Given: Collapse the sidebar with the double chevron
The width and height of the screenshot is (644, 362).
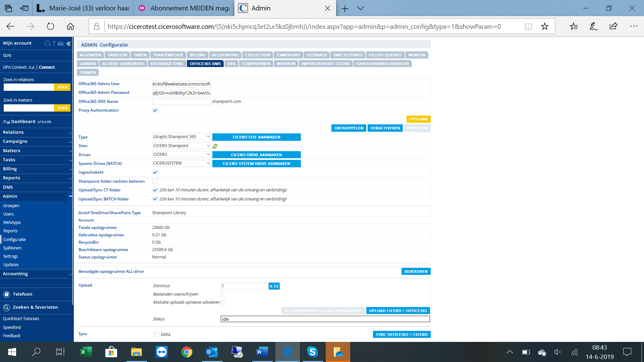Looking at the screenshot, I should [68, 43].
